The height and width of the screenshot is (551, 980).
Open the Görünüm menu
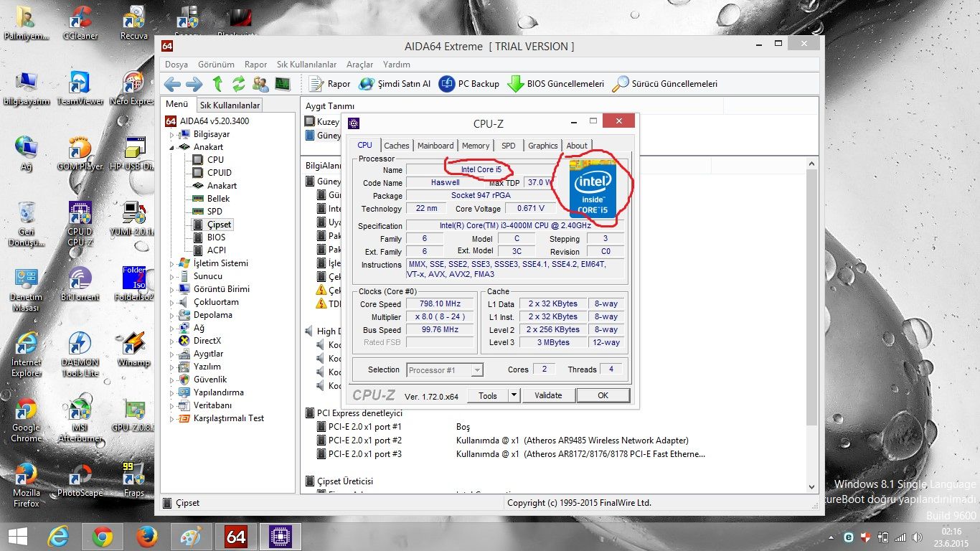tap(217, 65)
